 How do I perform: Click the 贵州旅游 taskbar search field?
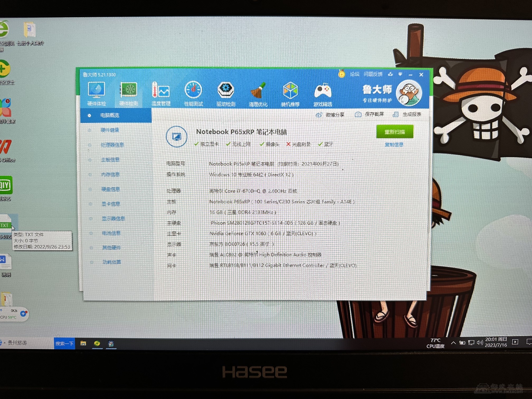click(x=26, y=343)
